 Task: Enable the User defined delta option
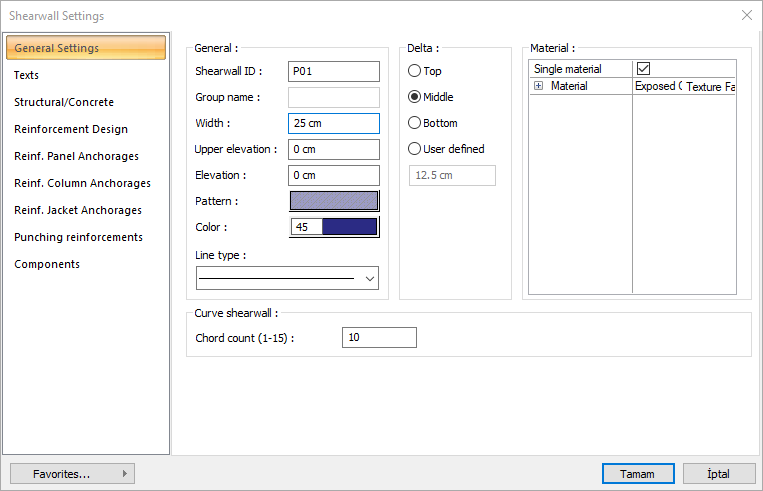[x=415, y=149]
